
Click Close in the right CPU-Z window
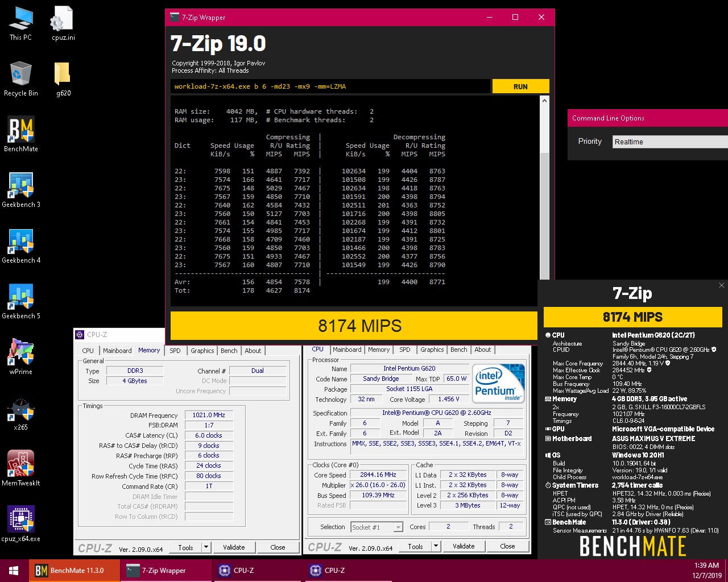[507, 546]
